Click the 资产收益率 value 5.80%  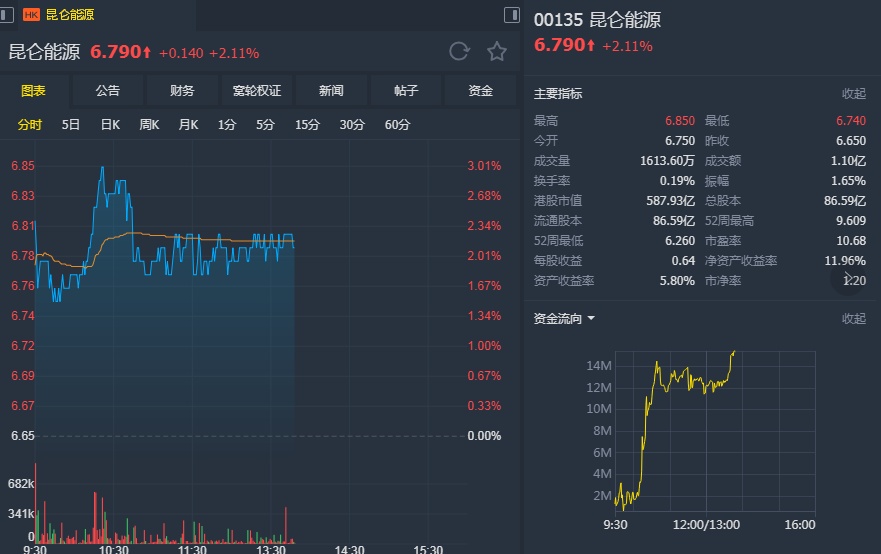click(677, 280)
